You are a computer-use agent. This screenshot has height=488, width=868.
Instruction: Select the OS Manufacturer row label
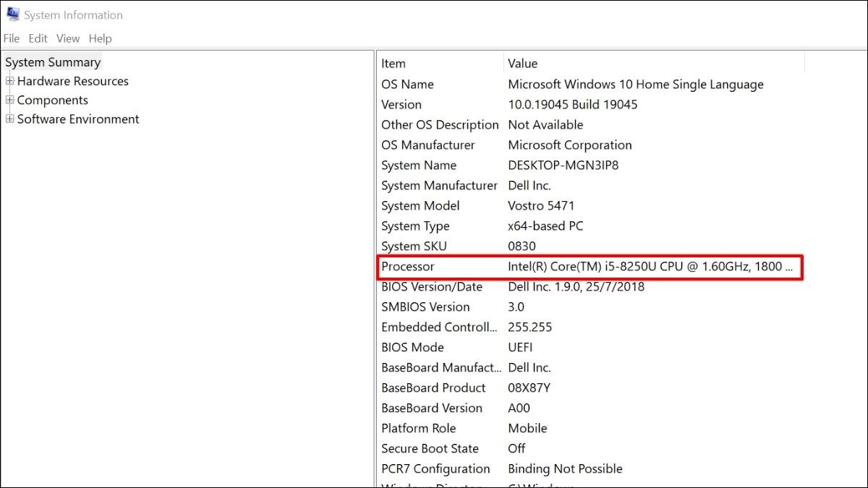click(x=428, y=145)
